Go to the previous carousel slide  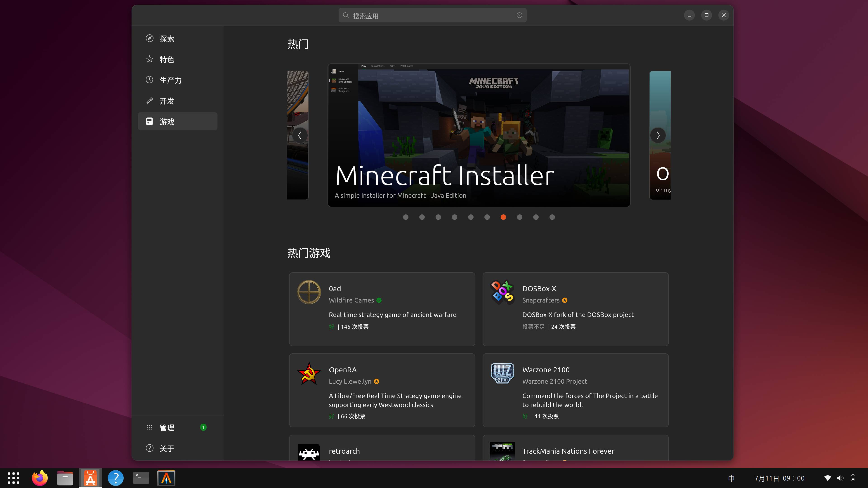click(300, 135)
